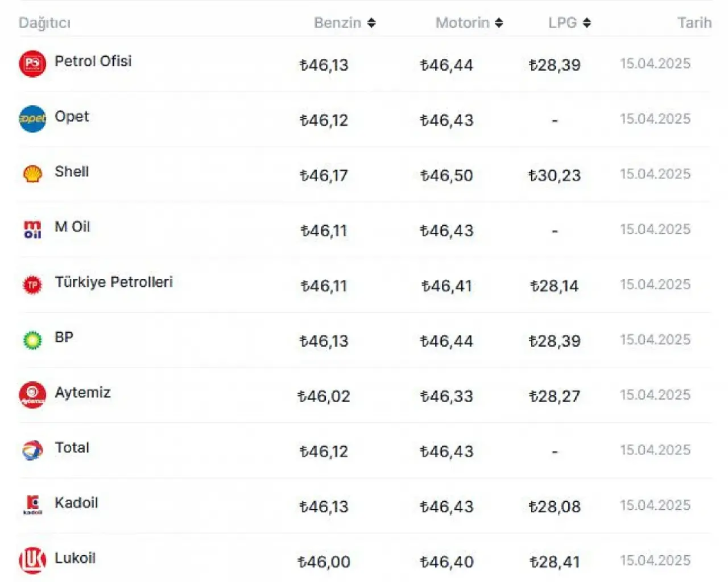Click the Tarih column header
728x582 pixels.
point(694,23)
